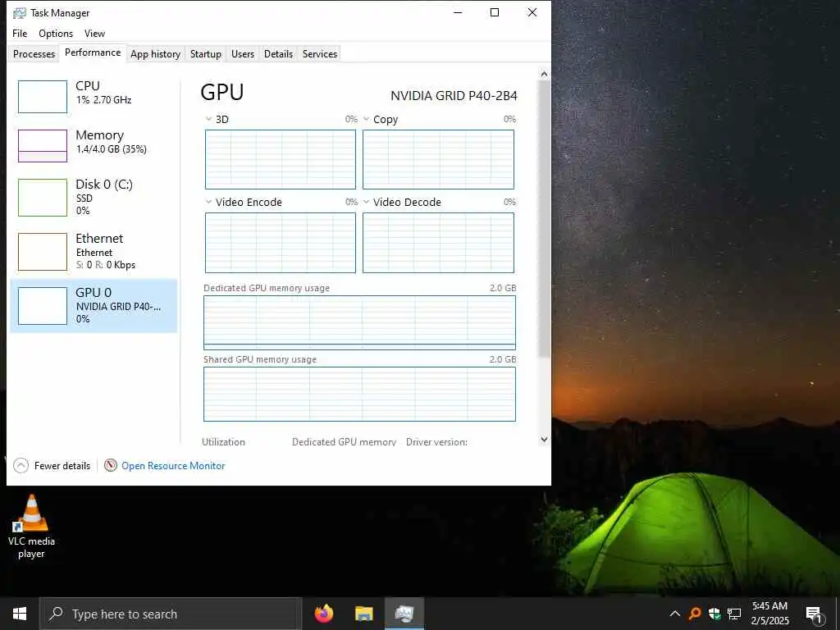Click the vertical scrollbar thumb in GPU pane
This screenshot has height=630, width=840.
click(545, 218)
